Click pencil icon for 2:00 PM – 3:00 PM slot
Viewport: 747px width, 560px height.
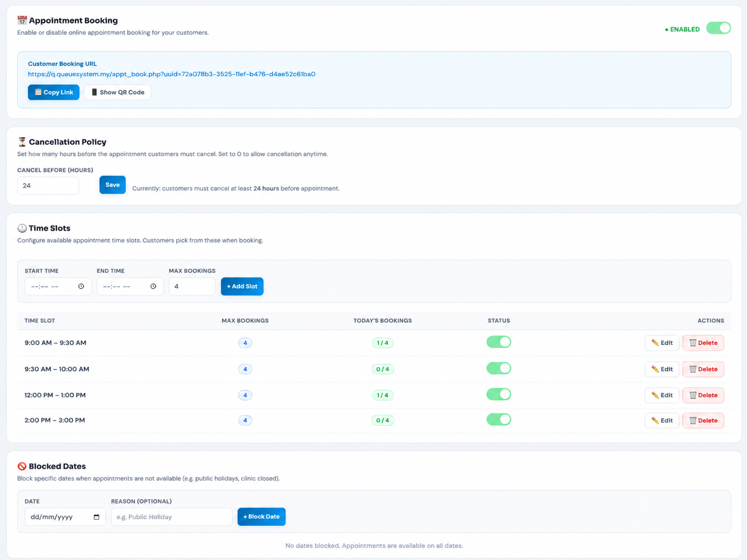click(x=655, y=420)
